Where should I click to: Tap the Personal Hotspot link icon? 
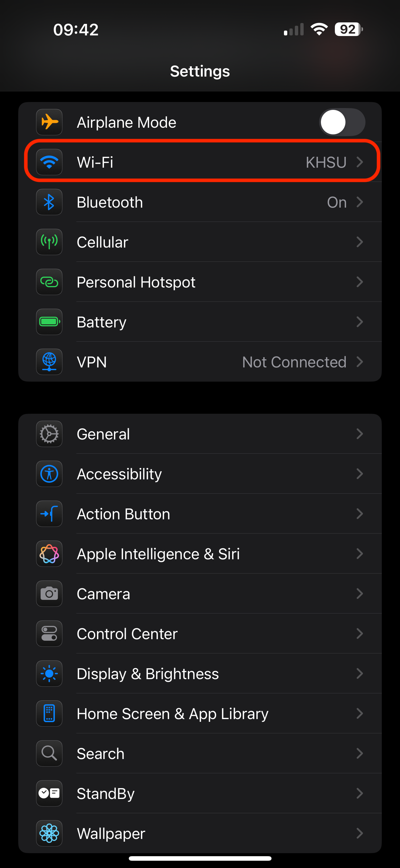(x=49, y=282)
